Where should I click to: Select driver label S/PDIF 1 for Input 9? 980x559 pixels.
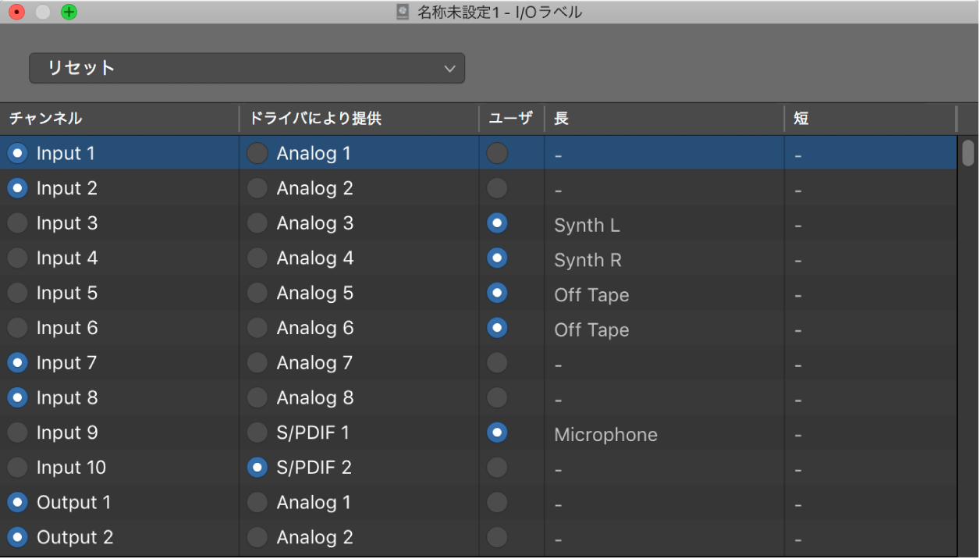click(257, 432)
